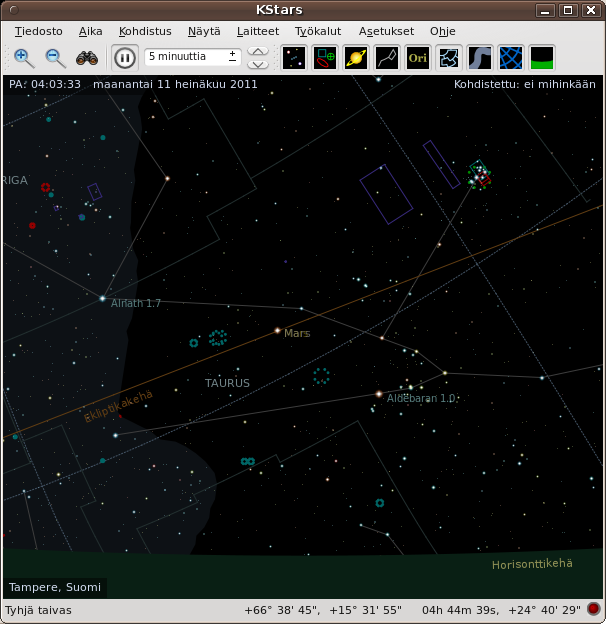Viewport: 606px width, 624px height.
Task: Click the zoom in magnifier icon
Action: [x=24, y=58]
